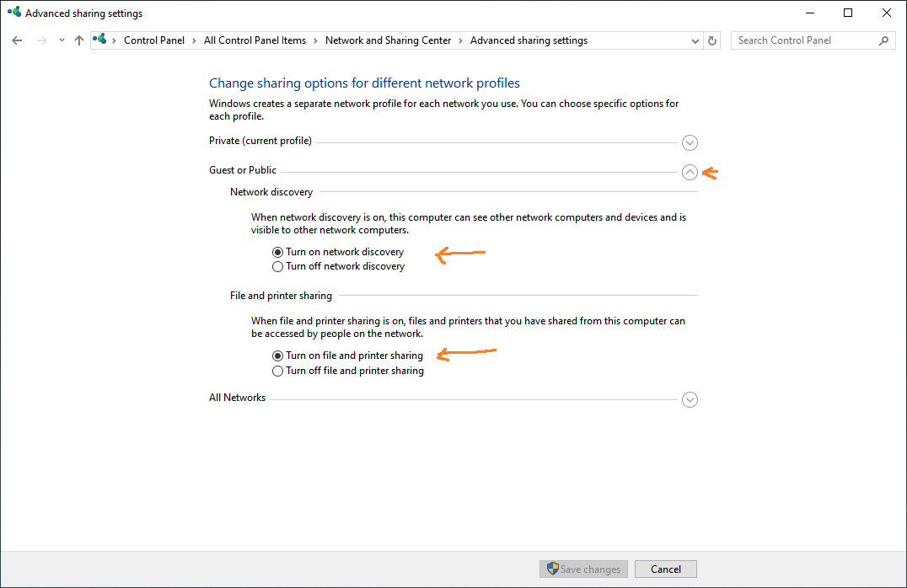Expand chevron right of the address bar Network icon
The height and width of the screenshot is (588, 907).
click(x=114, y=40)
